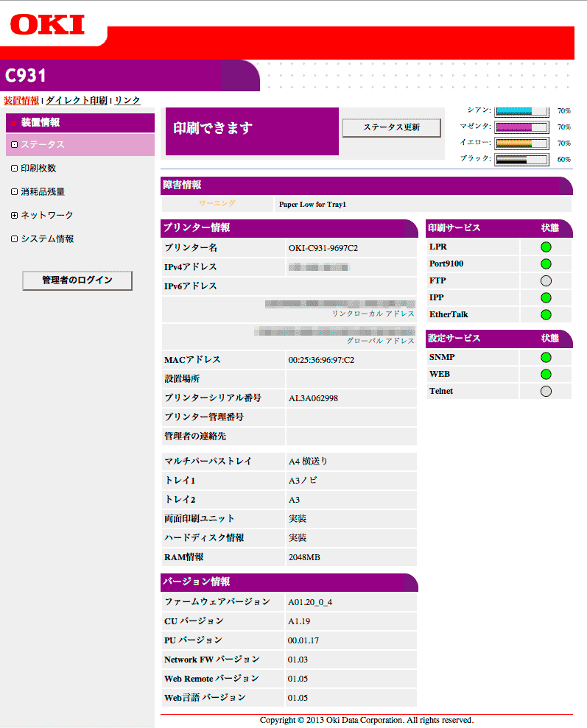Collapse the 装置情報 sidebar section arrow
The image size is (587, 728).
pyautogui.click(x=14, y=123)
